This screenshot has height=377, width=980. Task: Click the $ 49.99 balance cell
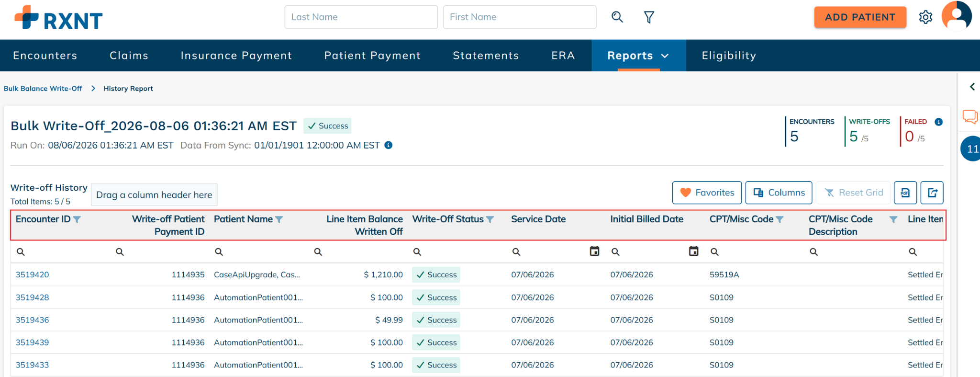(389, 320)
